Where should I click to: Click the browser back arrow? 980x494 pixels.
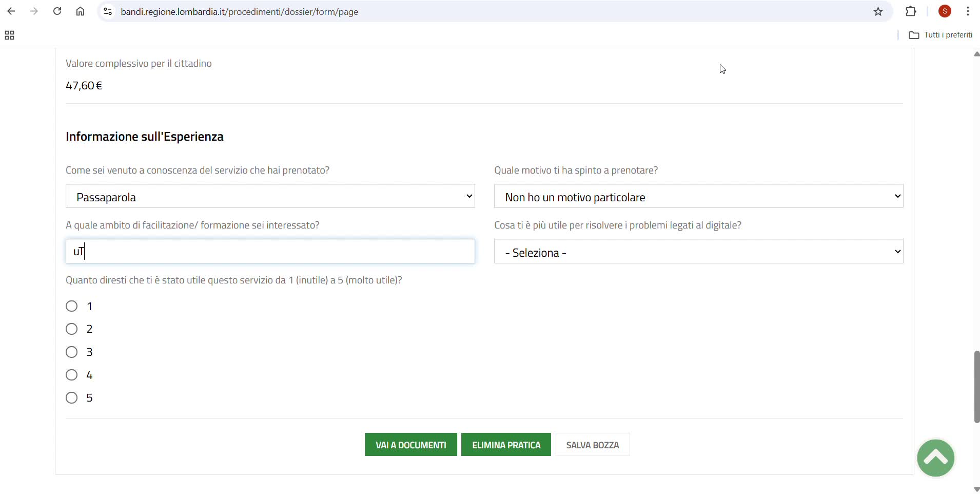point(11,11)
